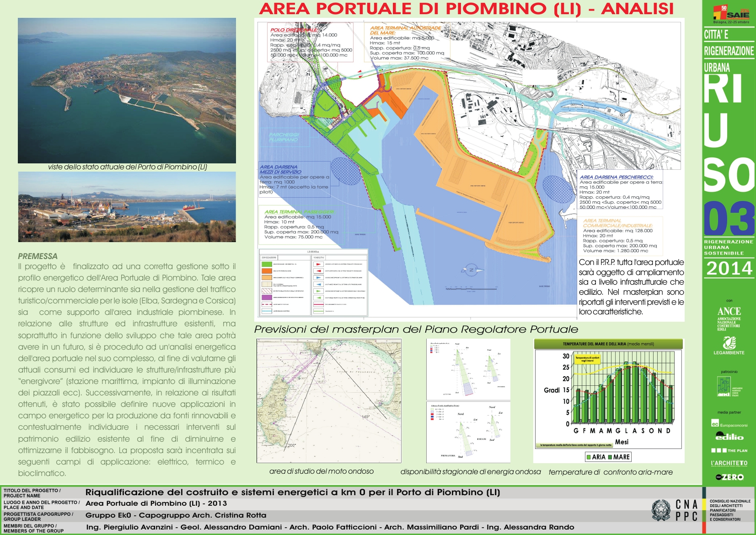Click 'Gruppo Ek0 - Capogruppo Arch. Cristina Rotta'
756x535 pixels.
click(176, 515)
